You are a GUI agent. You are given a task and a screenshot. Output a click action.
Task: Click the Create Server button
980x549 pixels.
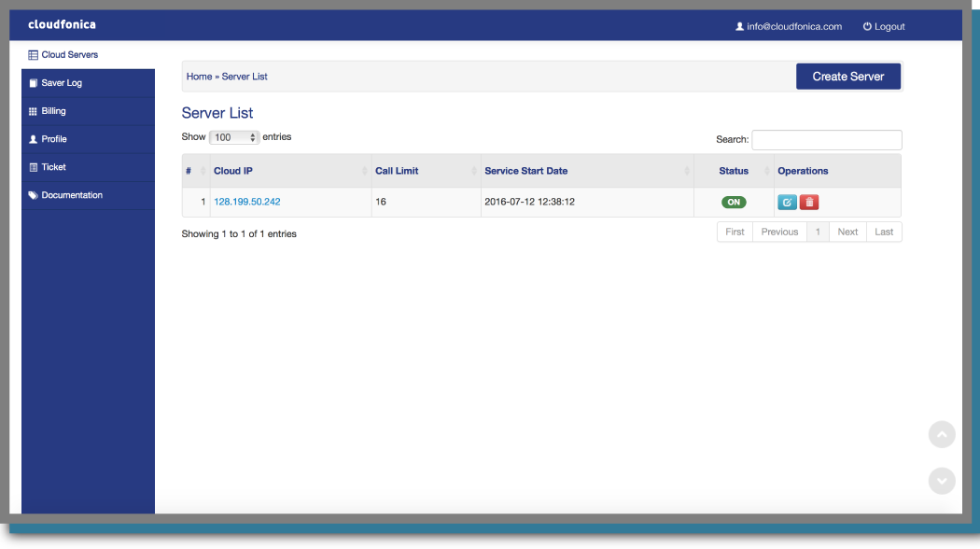[848, 77]
